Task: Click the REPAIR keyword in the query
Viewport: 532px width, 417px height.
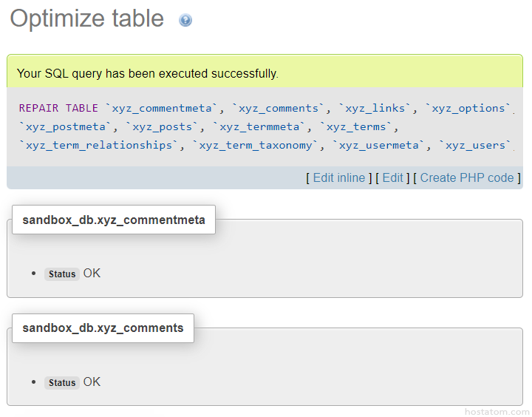Action: click(x=38, y=108)
